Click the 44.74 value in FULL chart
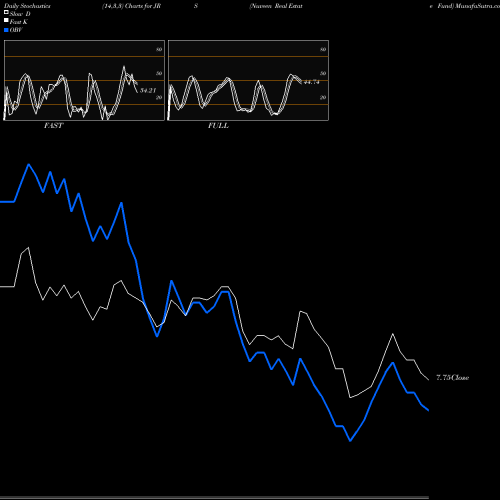This screenshot has height=500, width=500. click(x=312, y=82)
